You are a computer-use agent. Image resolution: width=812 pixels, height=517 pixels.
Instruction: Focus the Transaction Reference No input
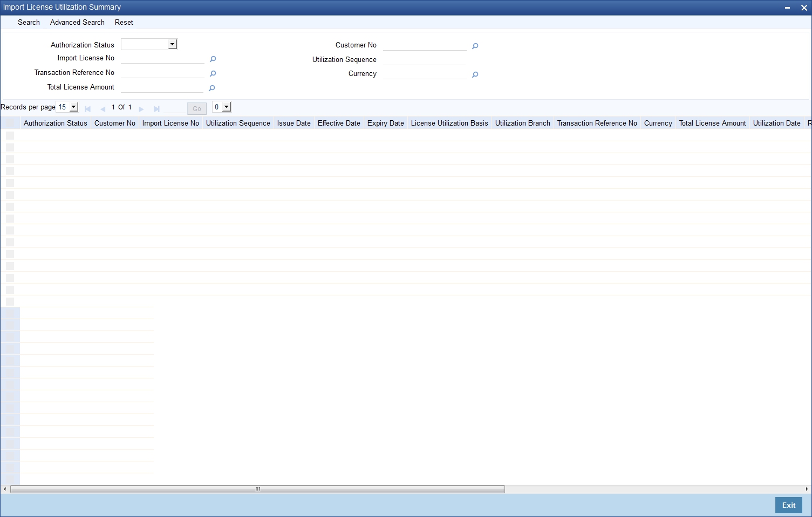[x=162, y=73]
